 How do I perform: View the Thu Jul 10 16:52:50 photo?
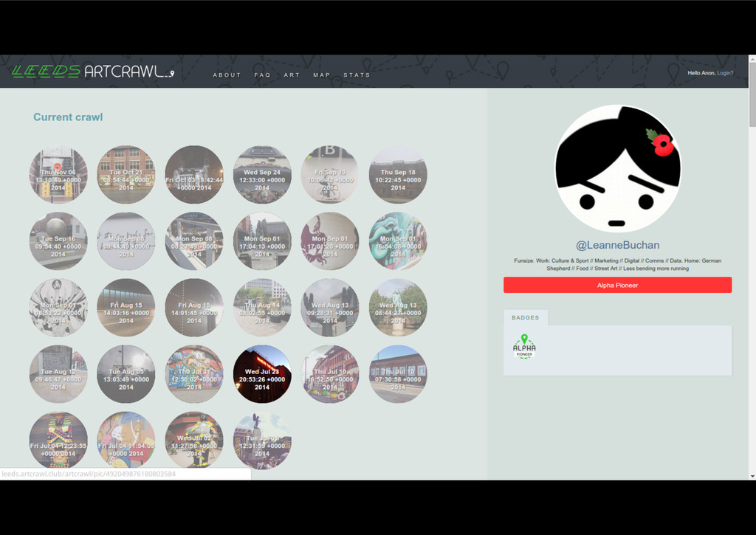pyautogui.click(x=330, y=374)
